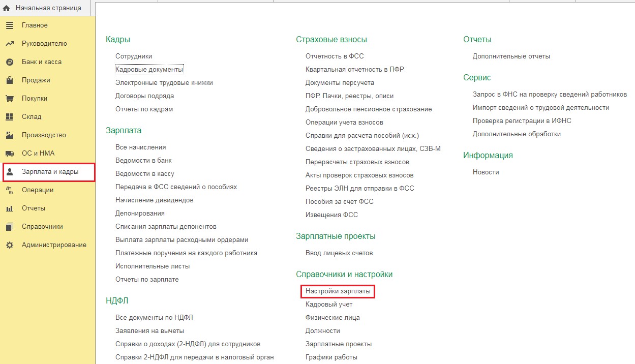Viewport: 635px width, 364px height.
Task: Click the chart icon for Руководителю
Action: click(x=9, y=44)
